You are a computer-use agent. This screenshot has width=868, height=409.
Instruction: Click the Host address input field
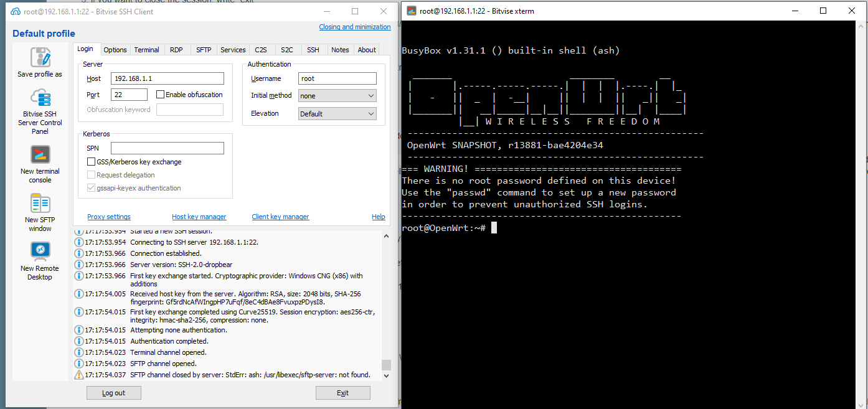click(167, 78)
